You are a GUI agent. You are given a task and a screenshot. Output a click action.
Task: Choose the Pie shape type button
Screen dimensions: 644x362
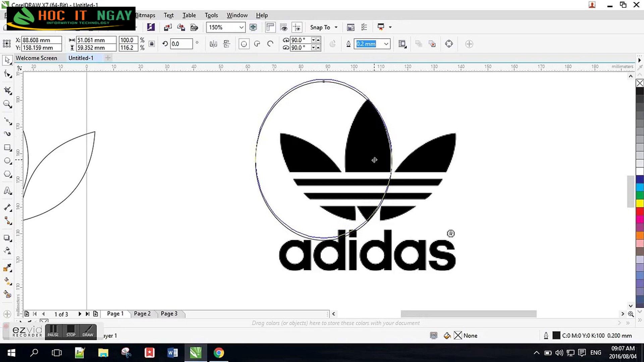pos(257,44)
